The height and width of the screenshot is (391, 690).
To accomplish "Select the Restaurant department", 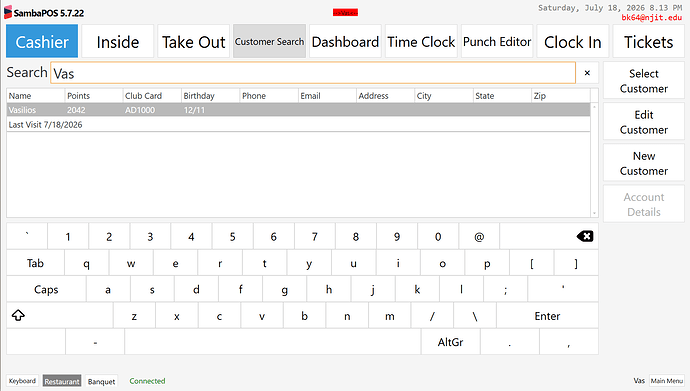I will click(62, 381).
